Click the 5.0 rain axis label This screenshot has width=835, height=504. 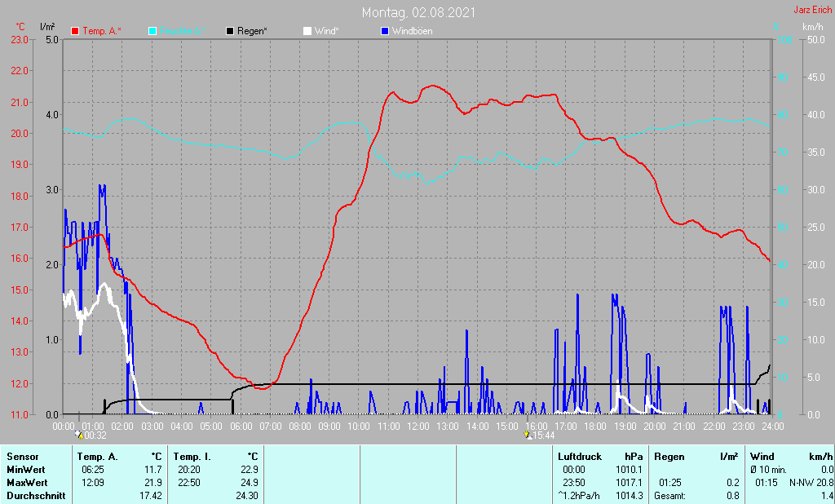[51, 39]
